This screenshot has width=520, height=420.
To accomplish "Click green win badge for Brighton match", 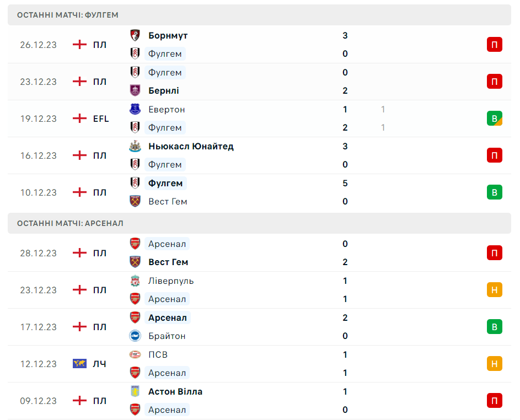I will pyautogui.click(x=494, y=327).
